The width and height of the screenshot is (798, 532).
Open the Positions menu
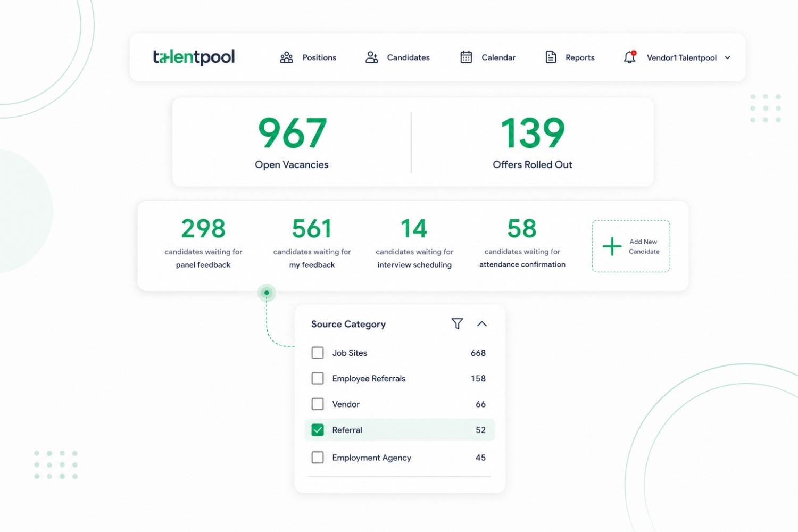(319, 57)
